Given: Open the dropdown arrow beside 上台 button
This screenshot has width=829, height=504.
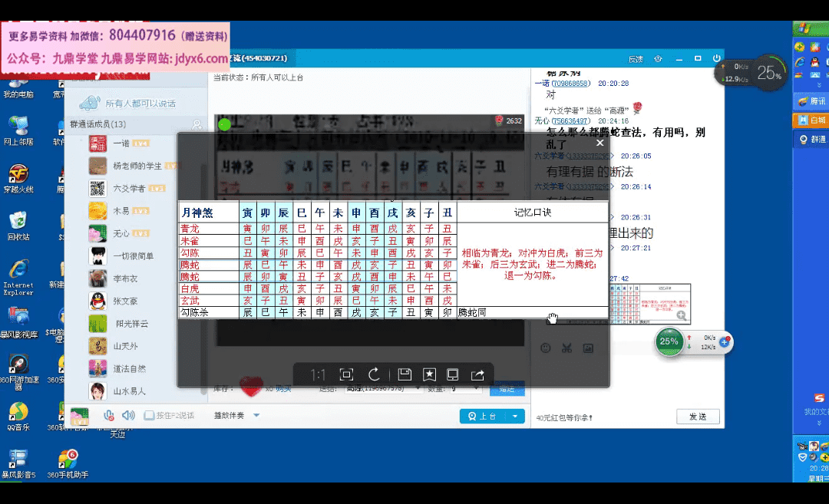Looking at the screenshot, I should click(x=515, y=416).
